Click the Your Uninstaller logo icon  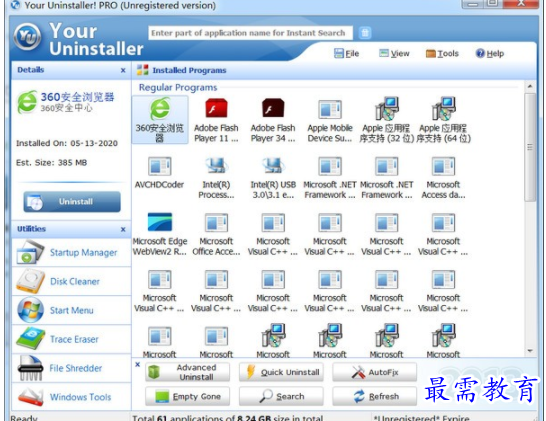click(27, 37)
